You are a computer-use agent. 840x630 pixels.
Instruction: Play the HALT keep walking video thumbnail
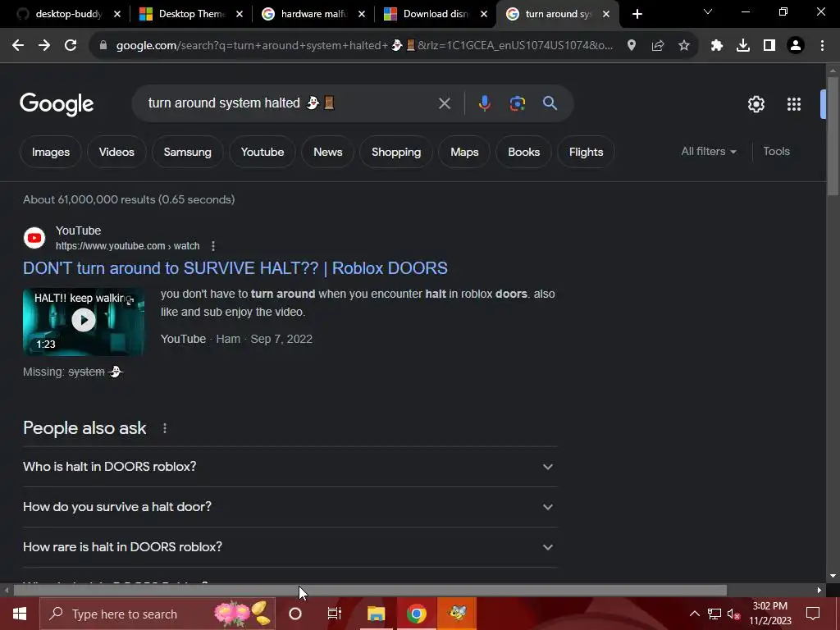[x=84, y=322]
